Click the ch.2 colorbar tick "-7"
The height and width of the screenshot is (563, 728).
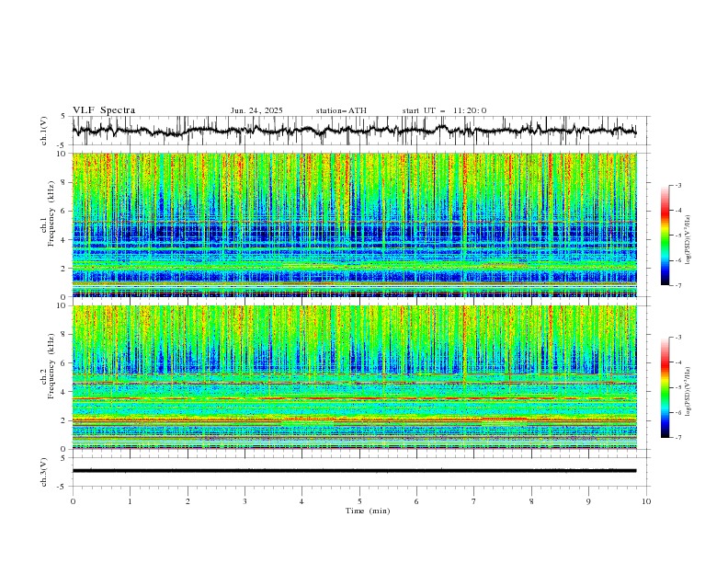(x=678, y=438)
